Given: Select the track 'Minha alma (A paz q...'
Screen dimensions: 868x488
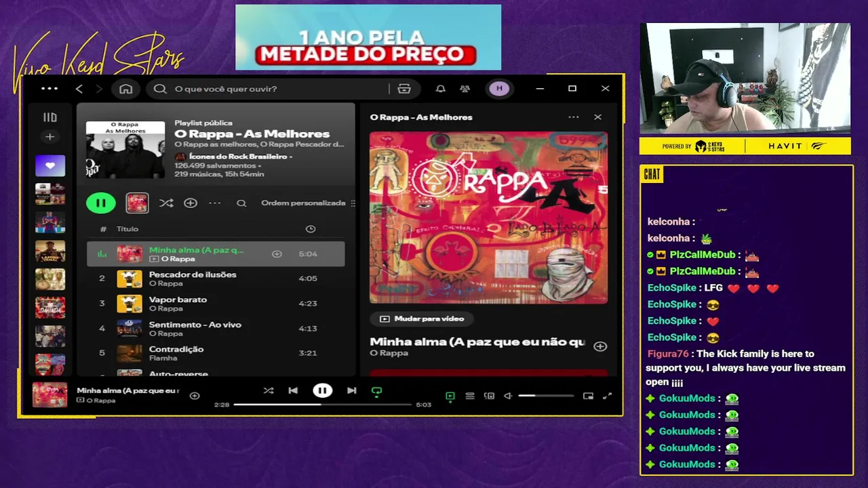Looking at the screenshot, I should tap(216, 253).
